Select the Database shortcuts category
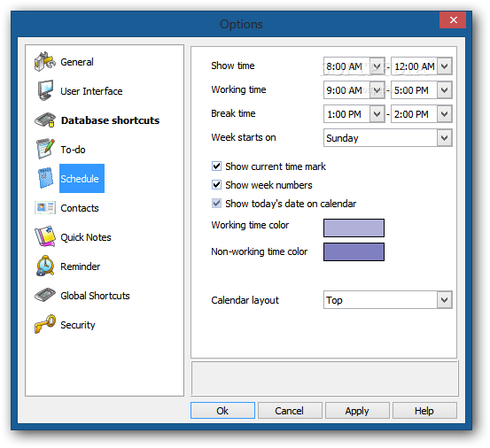 tap(110, 120)
